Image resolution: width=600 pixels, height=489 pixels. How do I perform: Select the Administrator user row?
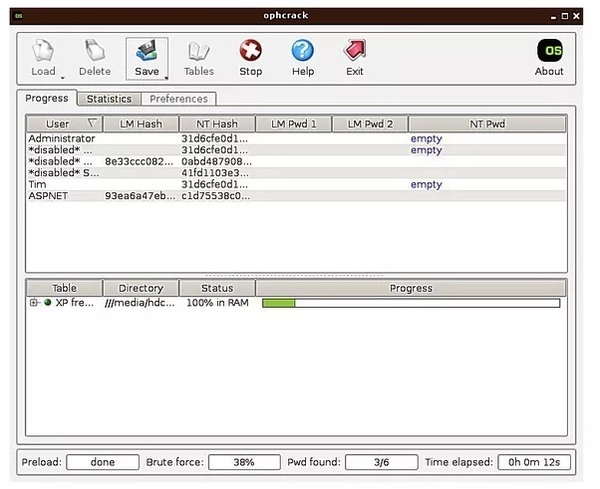(296, 139)
